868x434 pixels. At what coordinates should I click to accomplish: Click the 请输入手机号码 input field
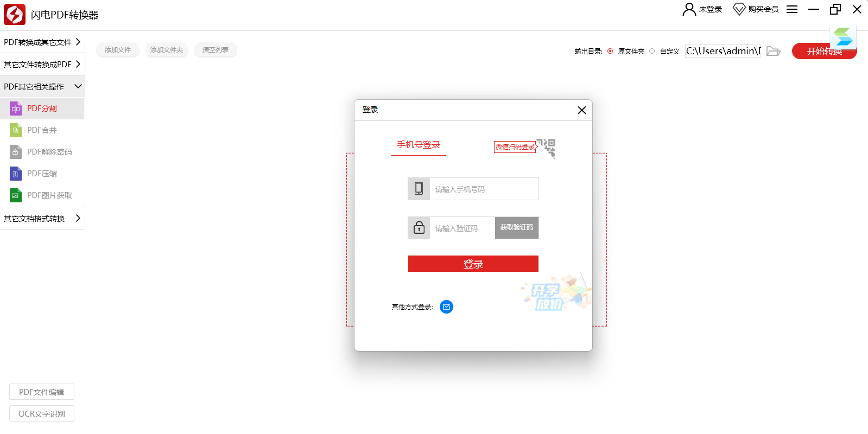[484, 189]
